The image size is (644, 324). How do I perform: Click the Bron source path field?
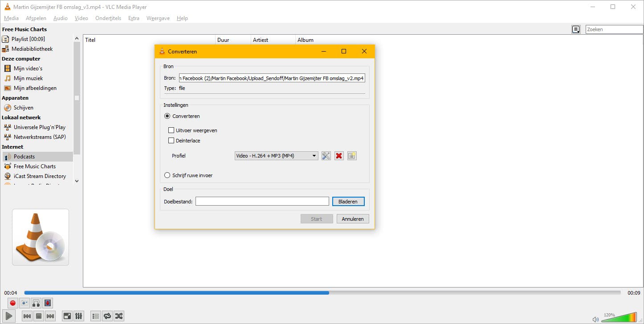click(272, 78)
